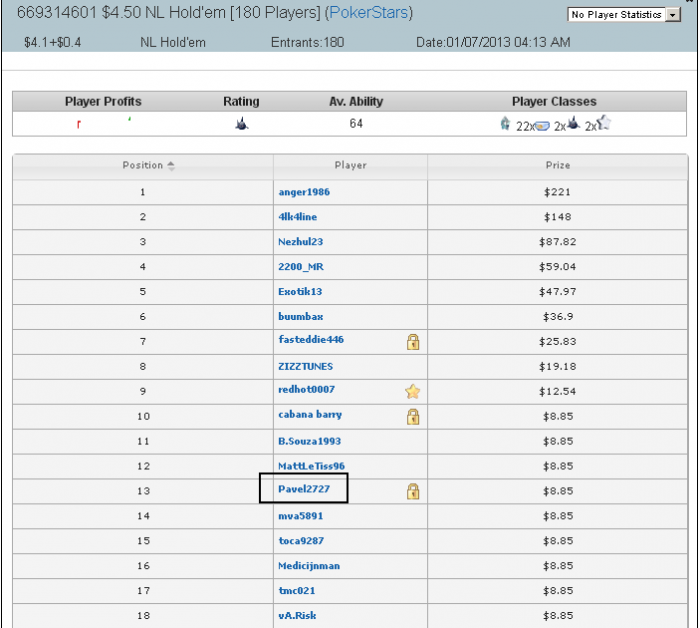This screenshot has height=628, width=700.
Task: Open player 4lk4line profile
Action: click(298, 217)
